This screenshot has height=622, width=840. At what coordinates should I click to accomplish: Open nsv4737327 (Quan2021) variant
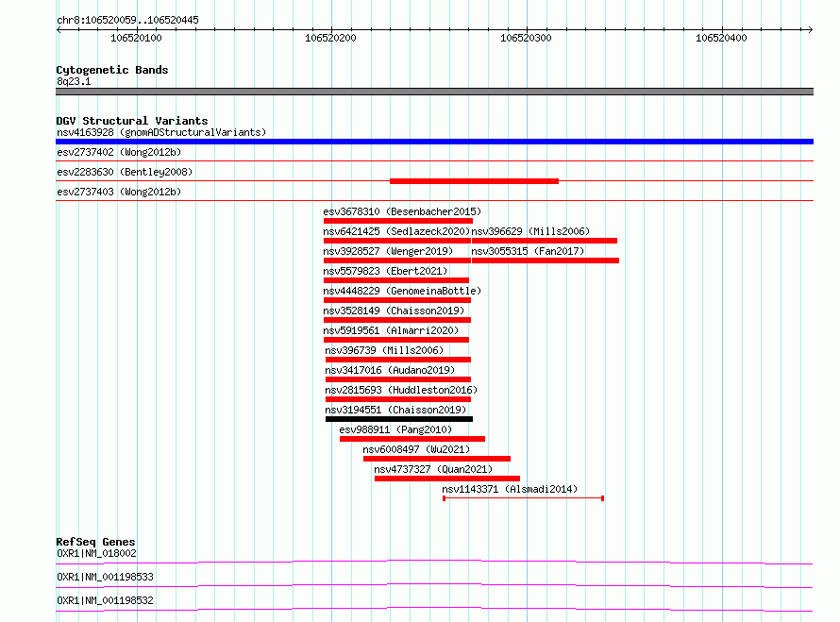pos(433,469)
